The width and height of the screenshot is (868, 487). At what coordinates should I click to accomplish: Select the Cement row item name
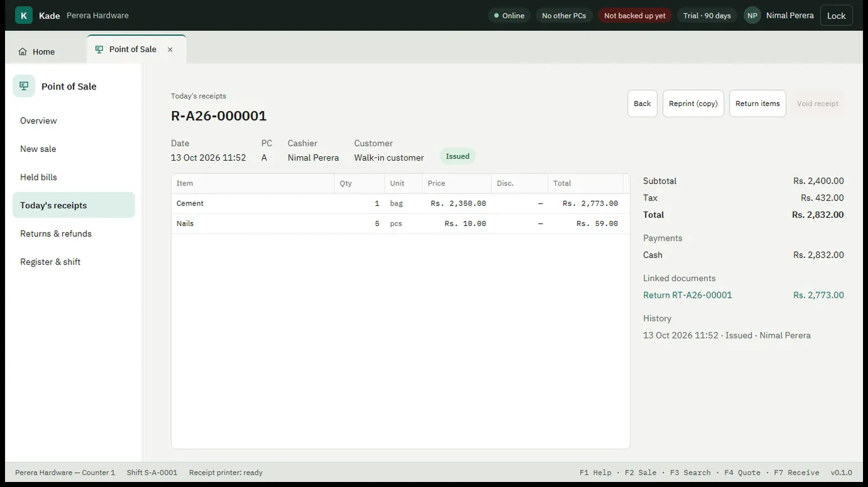point(190,203)
